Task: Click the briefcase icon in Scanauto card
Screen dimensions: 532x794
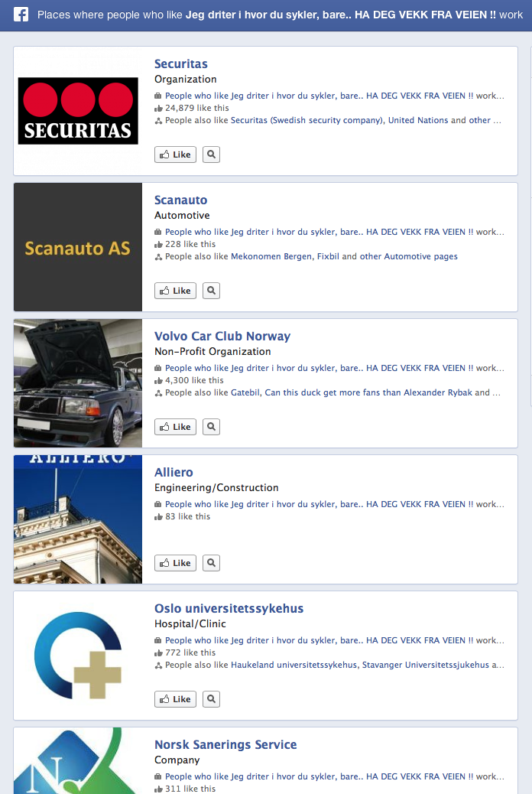Action: (158, 232)
